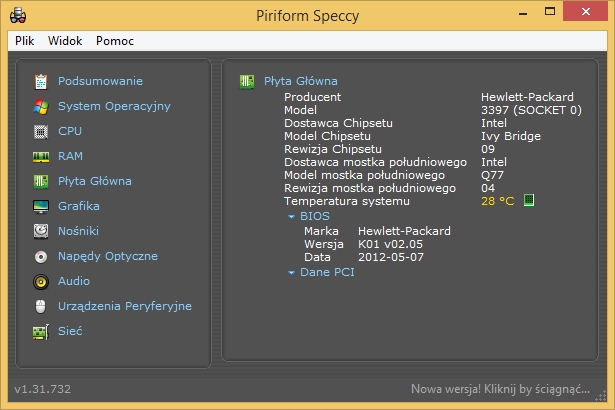
Task: Select Płyta Główna in the sidebar
Action: tap(95, 181)
